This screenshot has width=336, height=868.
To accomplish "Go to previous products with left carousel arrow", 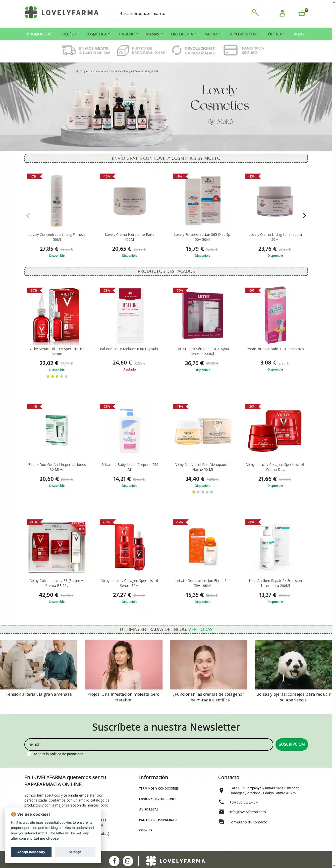I will click(28, 216).
